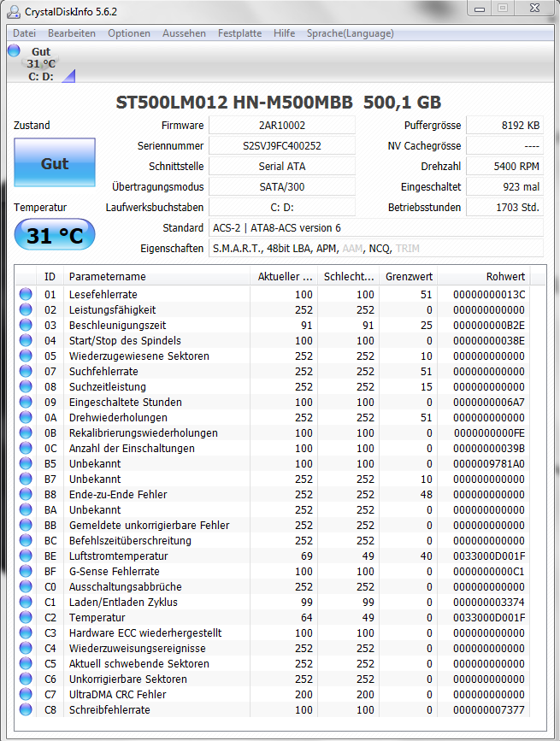Click status orb for Rekalibrierungswiederholungen row
This screenshot has height=741, width=560.
pos(26,432)
